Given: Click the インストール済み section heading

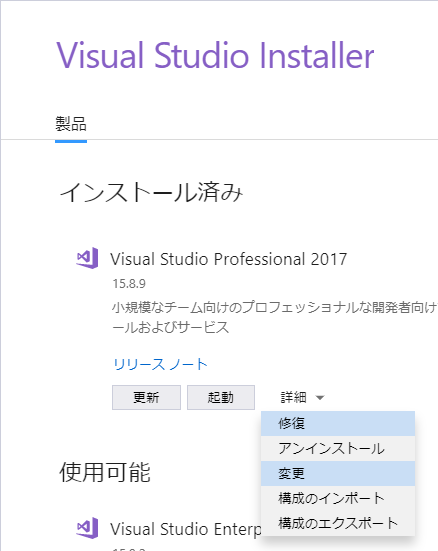Looking at the screenshot, I should (152, 193).
